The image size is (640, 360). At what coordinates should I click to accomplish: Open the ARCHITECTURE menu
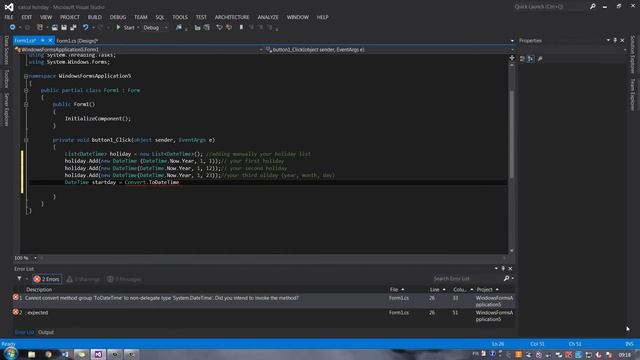(x=232, y=17)
